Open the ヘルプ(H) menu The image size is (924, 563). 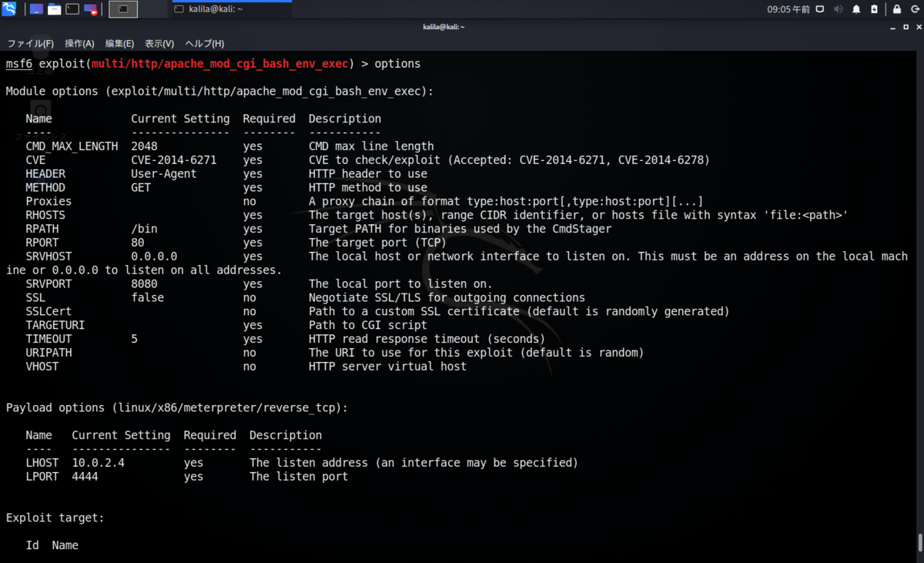point(205,44)
